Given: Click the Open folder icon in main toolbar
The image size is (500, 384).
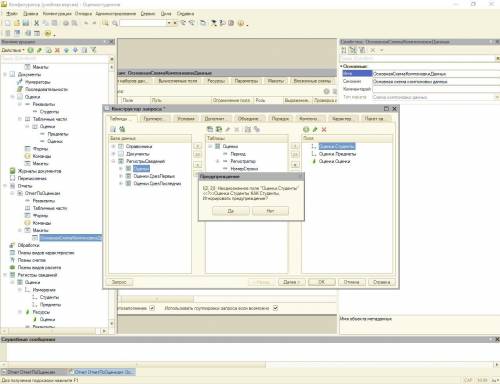Looking at the screenshot, I should click(x=17, y=23).
